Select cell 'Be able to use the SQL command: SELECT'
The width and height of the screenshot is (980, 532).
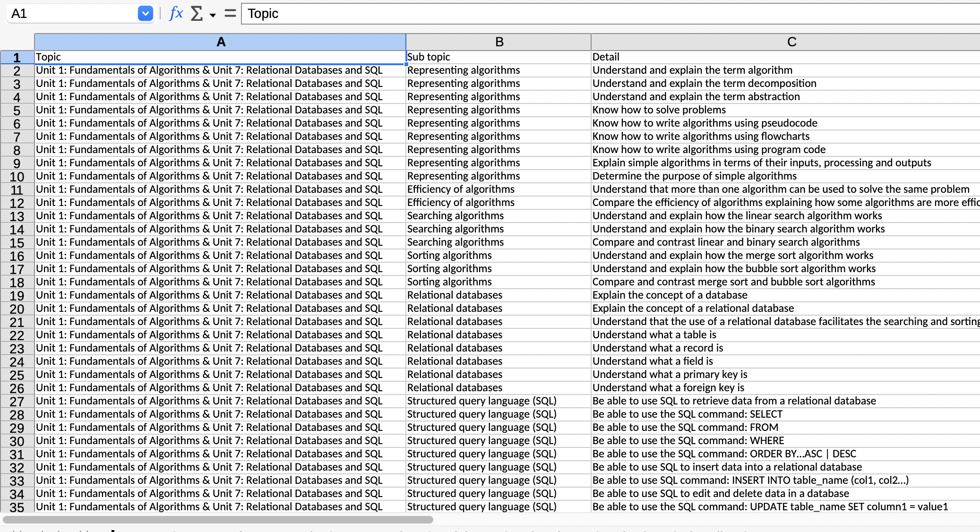784,414
